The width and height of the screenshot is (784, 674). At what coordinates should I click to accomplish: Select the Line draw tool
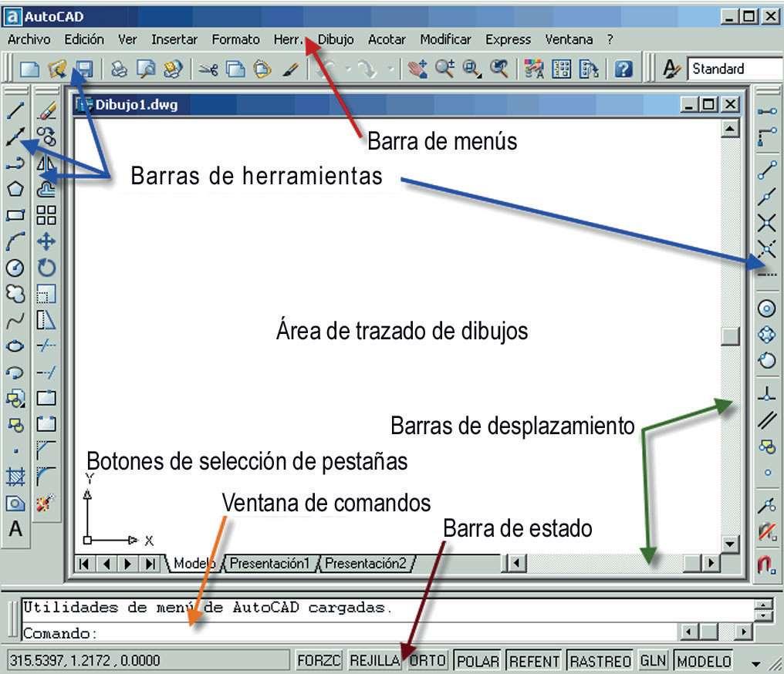tap(15, 110)
